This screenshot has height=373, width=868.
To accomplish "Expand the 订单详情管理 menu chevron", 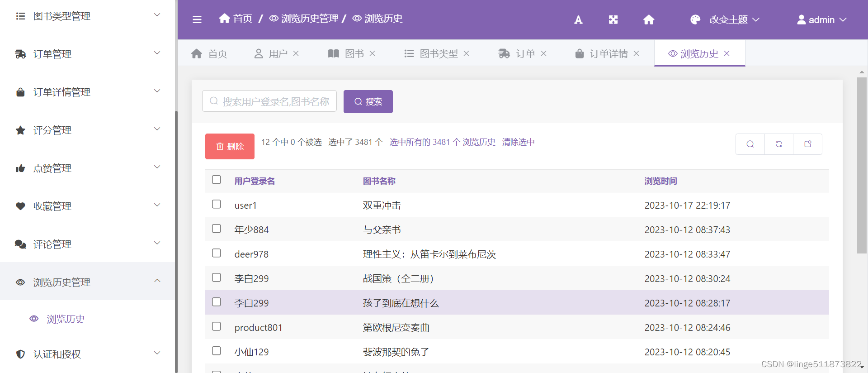I will point(157,91).
